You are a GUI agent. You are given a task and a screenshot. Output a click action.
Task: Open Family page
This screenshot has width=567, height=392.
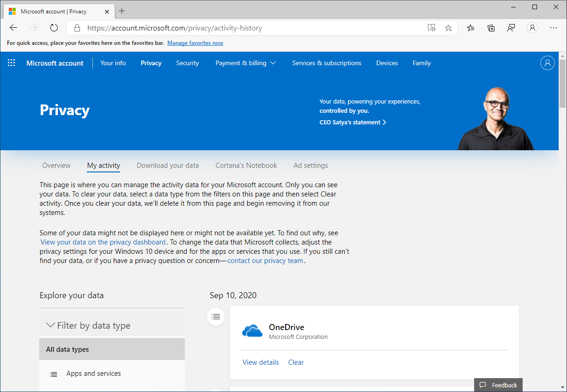pos(422,63)
